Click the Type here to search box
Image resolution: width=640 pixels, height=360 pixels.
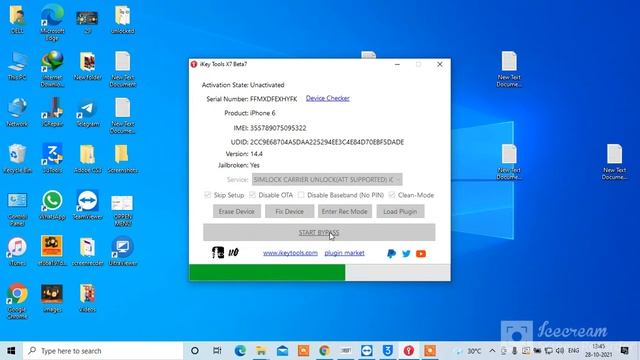coord(103,351)
